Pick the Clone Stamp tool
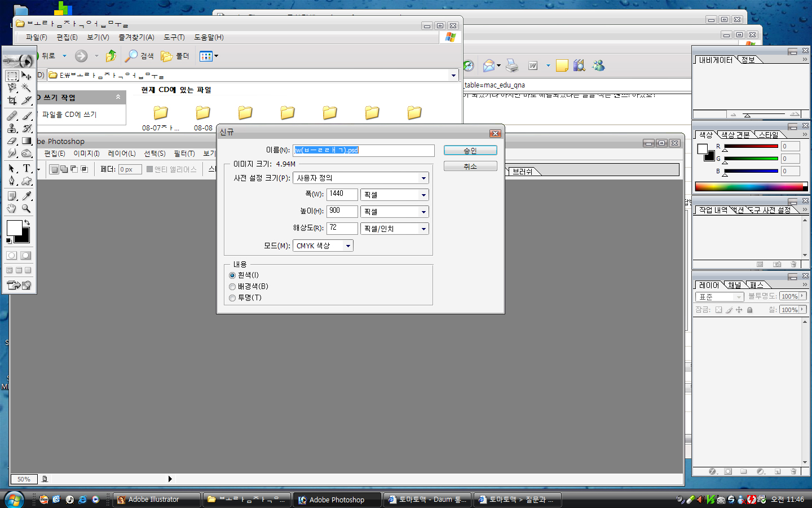The image size is (812, 508). coord(12,128)
